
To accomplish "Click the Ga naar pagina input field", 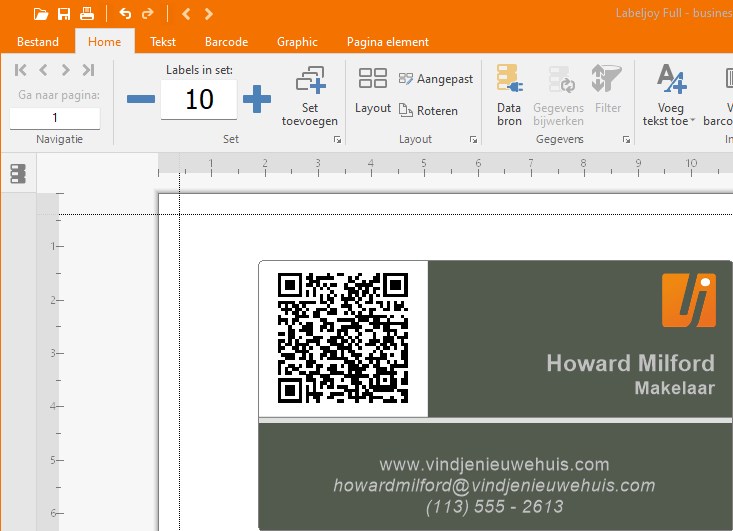I will (x=55, y=118).
